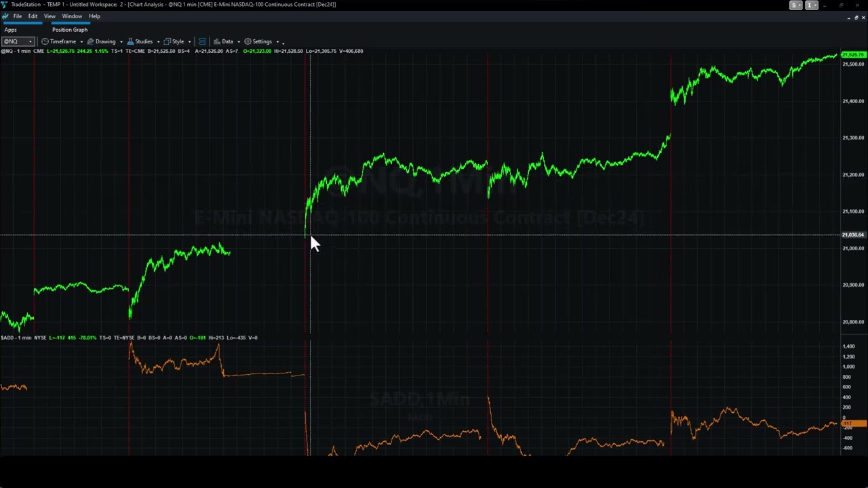Click the Studies toolbar label
Image resolution: width=868 pixels, height=488 pixels.
coord(144,41)
